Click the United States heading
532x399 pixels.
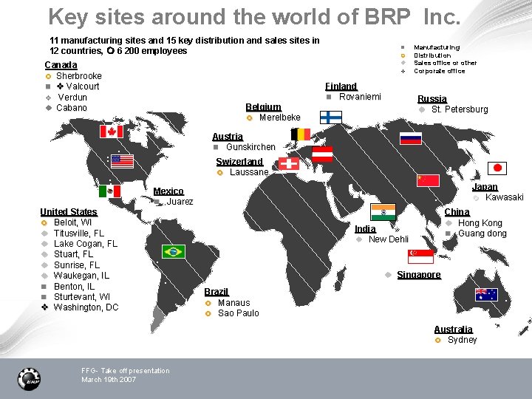(69, 212)
